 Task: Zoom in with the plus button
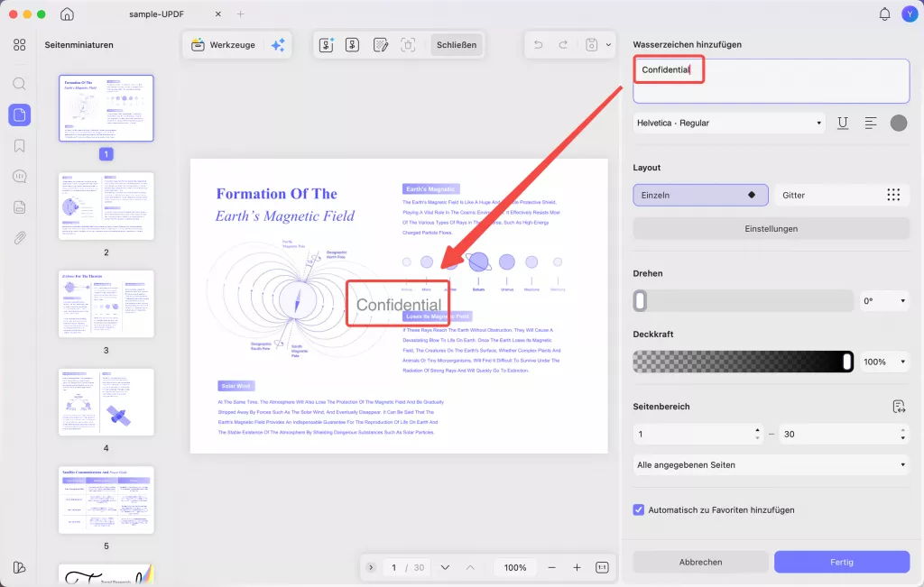point(577,567)
